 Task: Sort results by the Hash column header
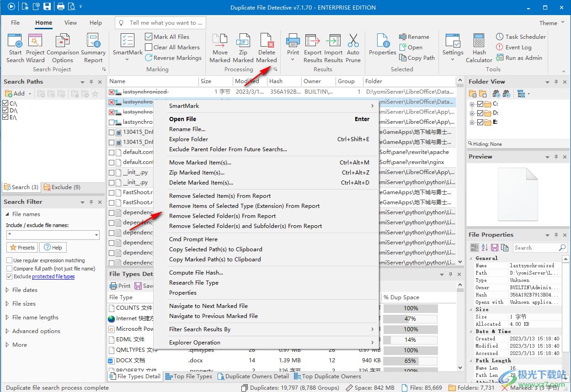pos(283,81)
